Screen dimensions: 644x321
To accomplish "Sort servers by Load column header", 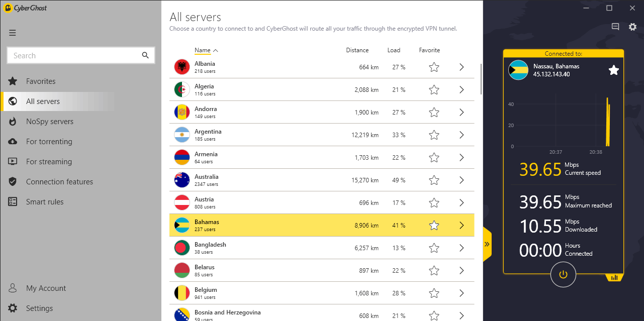I will (x=394, y=50).
